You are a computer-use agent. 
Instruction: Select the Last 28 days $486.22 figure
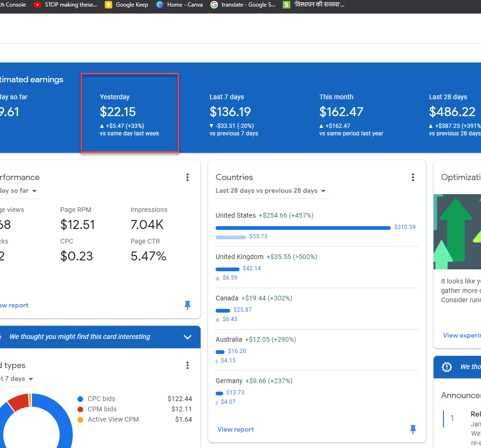(x=452, y=112)
